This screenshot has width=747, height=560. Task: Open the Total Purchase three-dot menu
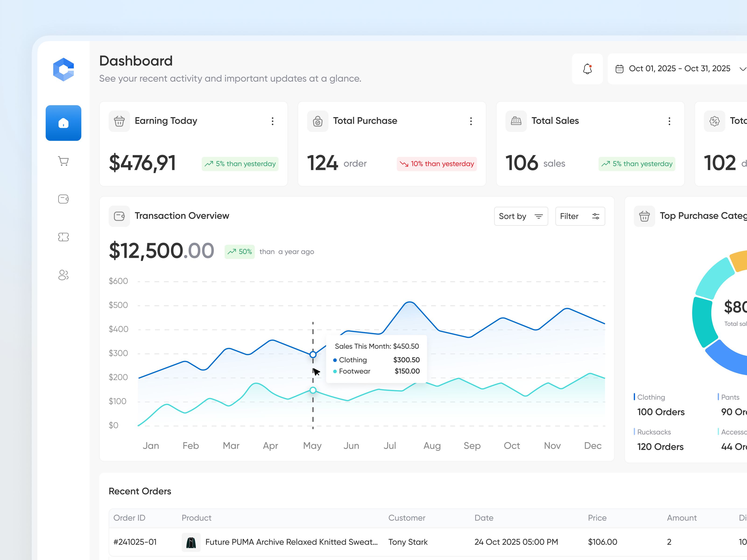pos(471,121)
